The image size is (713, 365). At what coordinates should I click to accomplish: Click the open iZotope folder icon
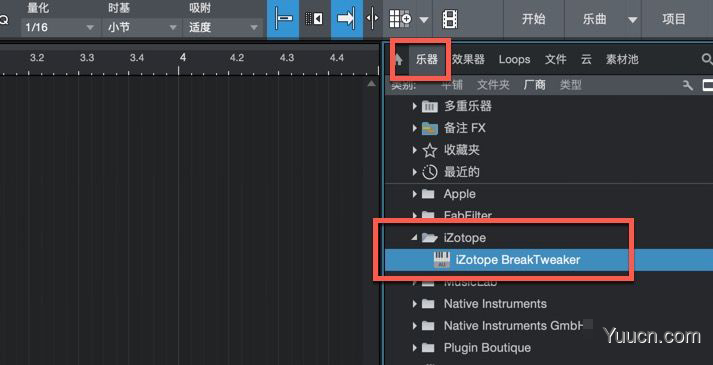click(x=430, y=238)
